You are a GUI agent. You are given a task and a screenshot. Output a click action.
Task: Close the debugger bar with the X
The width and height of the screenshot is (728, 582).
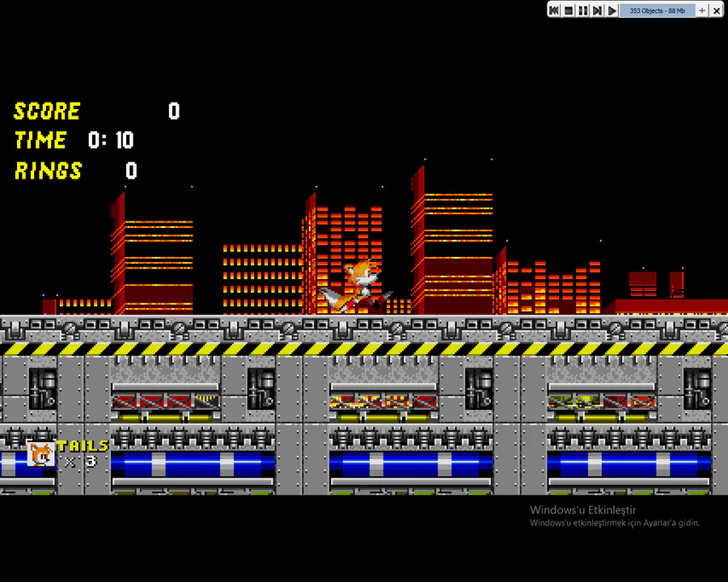(x=717, y=11)
